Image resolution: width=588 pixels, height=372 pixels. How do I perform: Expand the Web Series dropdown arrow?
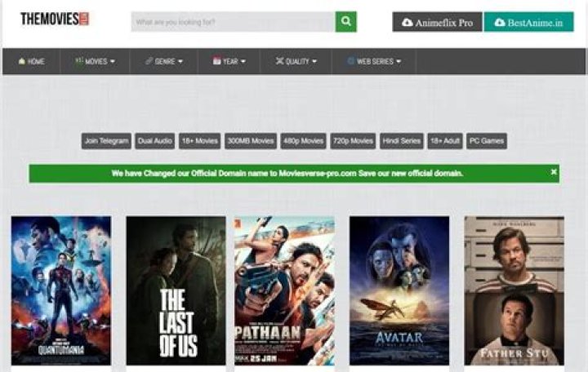click(x=399, y=61)
